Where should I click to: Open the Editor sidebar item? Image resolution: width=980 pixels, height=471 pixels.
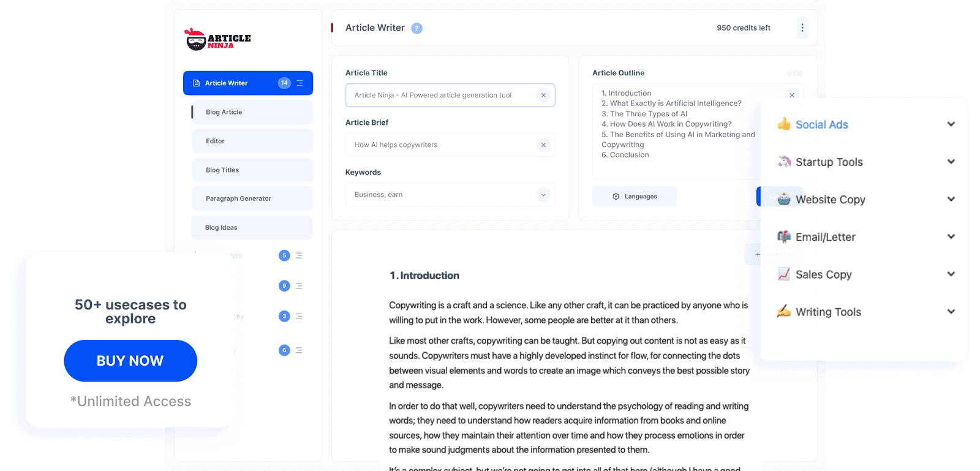click(252, 141)
